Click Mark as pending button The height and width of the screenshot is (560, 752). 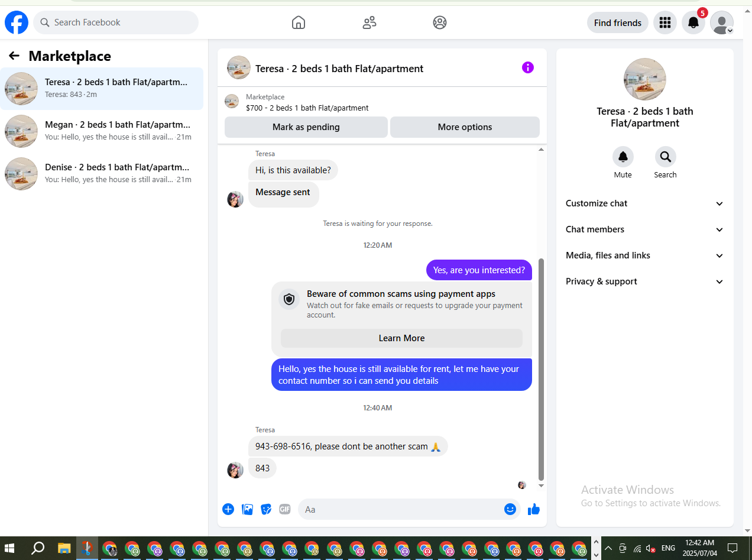306,127
